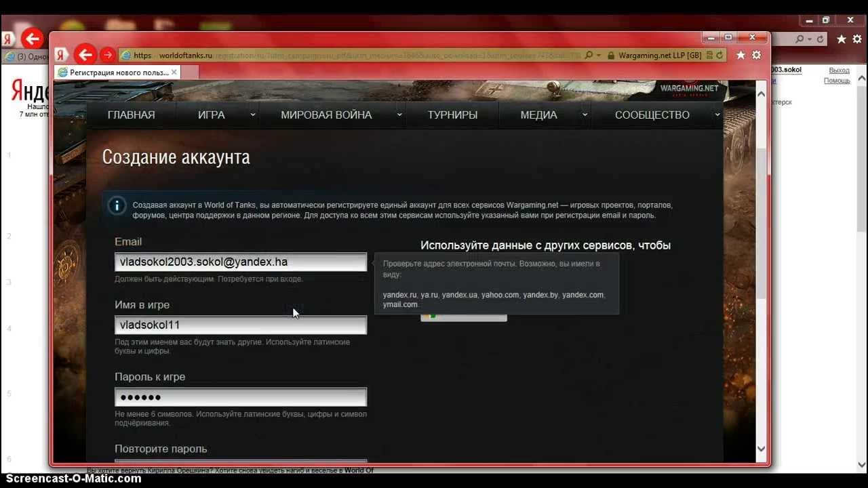Select '(3) Одно...' tab in background browser
Viewport: 868px width, 488px height.
pyautogui.click(x=25, y=56)
